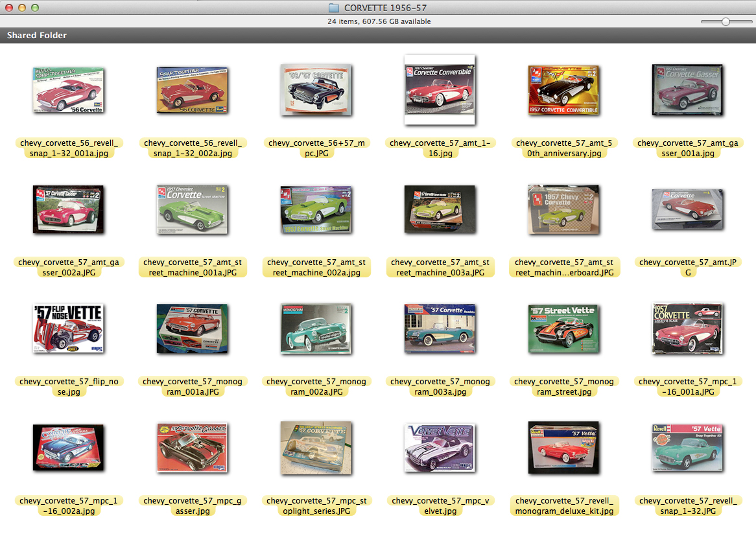The height and width of the screenshot is (556, 756).
Task: Click filename label "chevy_corvette_56_revell_snap_1-32_001a.jpg"
Action: click(x=69, y=148)
